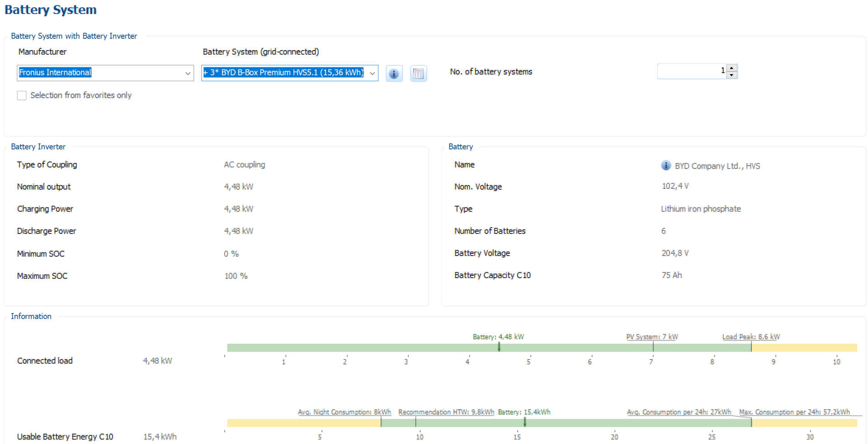868x444 pixels.
Task: Open the Manufacturer dropdown arrow
Action: (x=188, y=73)
